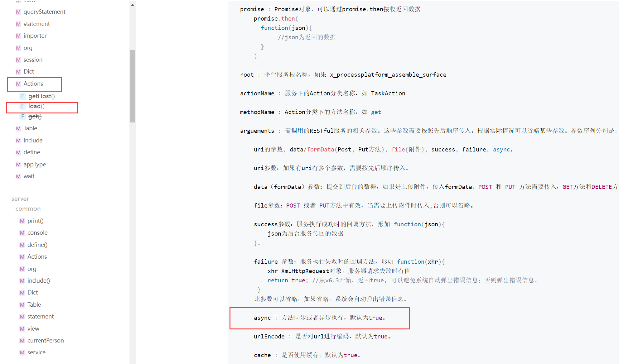The height and width of the screenshot is (364, 619).
Task: Click the sidebar scrollbar up arrow
Action: (133, 5)
